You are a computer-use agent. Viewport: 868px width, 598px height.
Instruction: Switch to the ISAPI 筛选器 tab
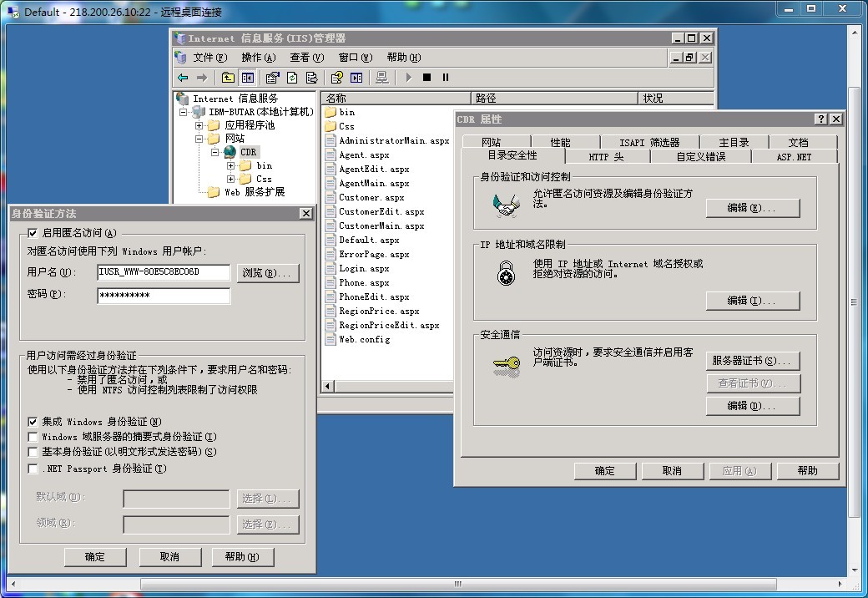(x=649, y=142)
